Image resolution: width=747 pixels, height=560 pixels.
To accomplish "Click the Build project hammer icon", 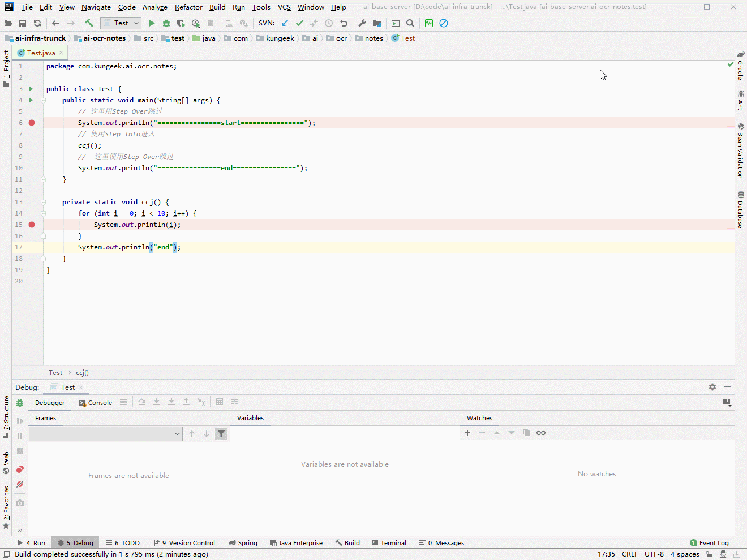I will tap(89, 23).
